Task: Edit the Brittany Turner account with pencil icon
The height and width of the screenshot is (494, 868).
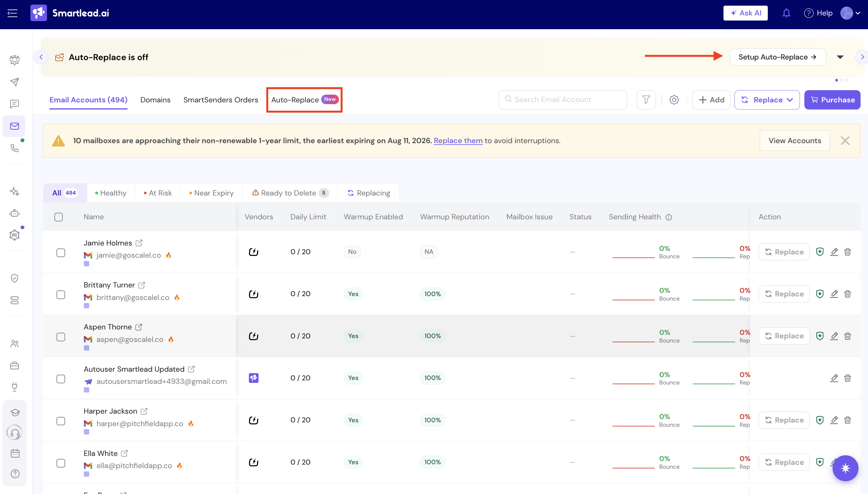Action: 834,294
